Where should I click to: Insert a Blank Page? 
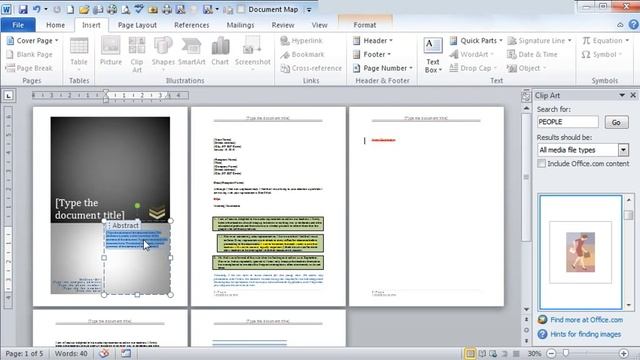click(29, 54)
